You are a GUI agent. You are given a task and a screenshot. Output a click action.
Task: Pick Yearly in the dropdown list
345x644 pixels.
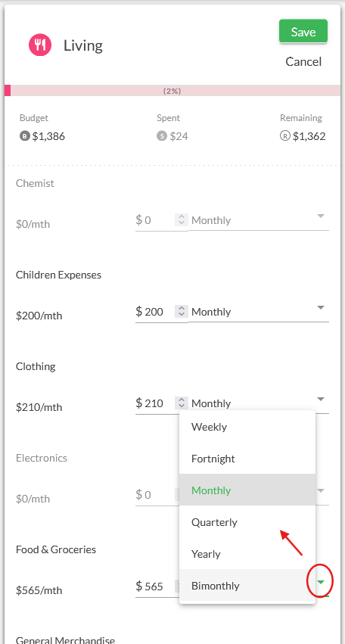tap(247, 554)
